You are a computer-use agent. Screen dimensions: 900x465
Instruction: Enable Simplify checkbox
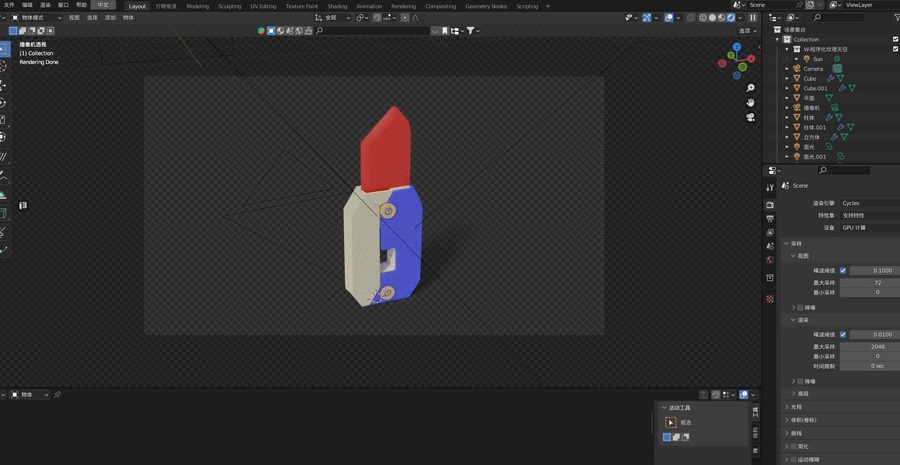(x=793, y=446)
